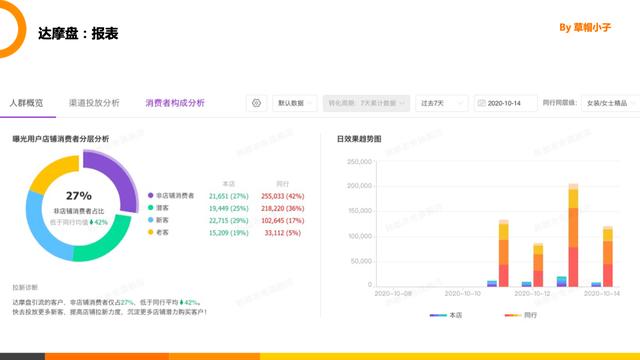The height and width of the screenshot is (360, 640).
Task: Click the 2020-10-14 date input field
Action: click(x=506, y=103)
